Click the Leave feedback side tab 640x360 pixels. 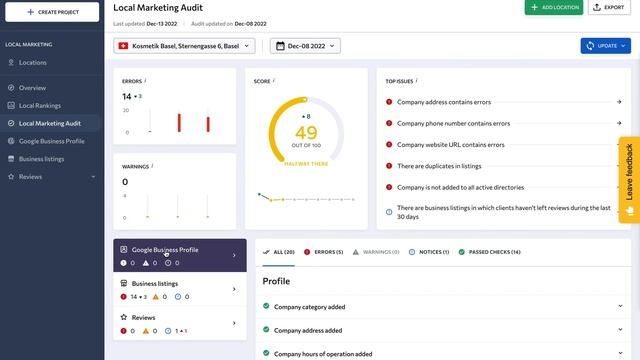[x=629, y=180]
